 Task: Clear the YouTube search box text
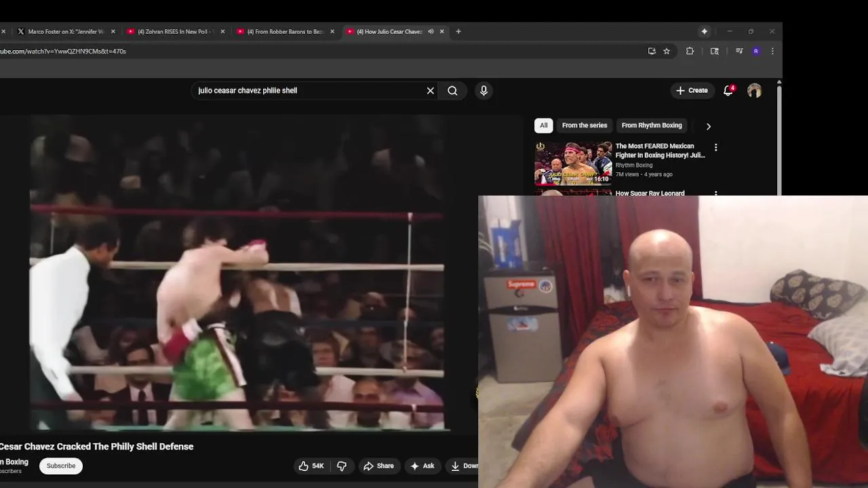click(x=430, y=90)
